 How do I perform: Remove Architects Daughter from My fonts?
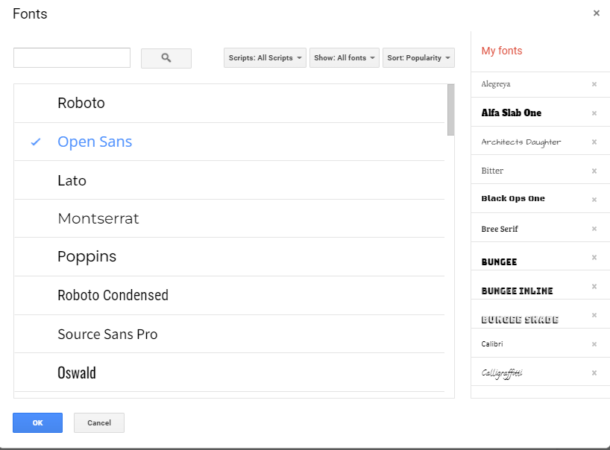coord(594,142)
